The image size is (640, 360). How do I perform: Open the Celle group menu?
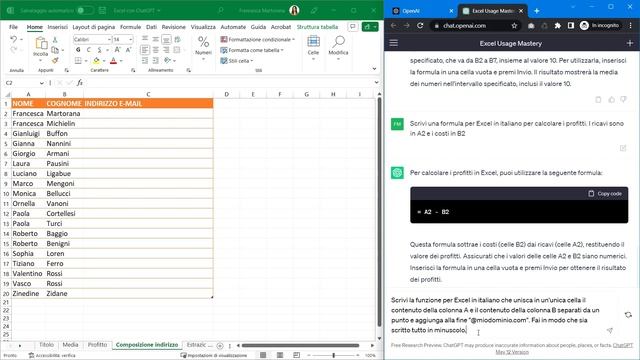click(313, 48)
